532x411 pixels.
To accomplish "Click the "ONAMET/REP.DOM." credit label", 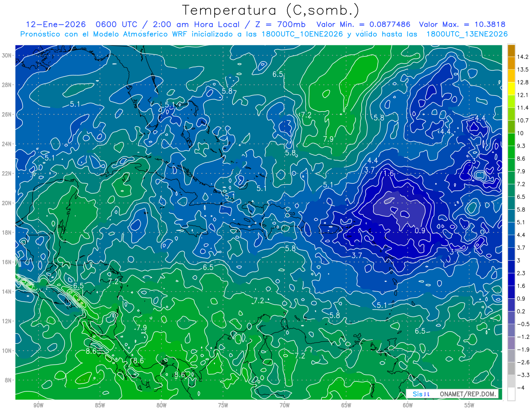I will click(x=468, y=394).
